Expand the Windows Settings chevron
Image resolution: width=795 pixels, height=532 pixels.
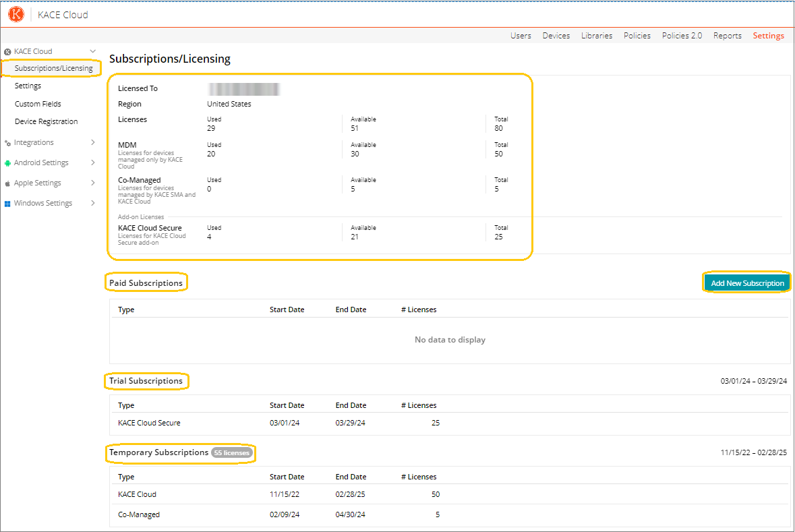click(x=93, y=203)
